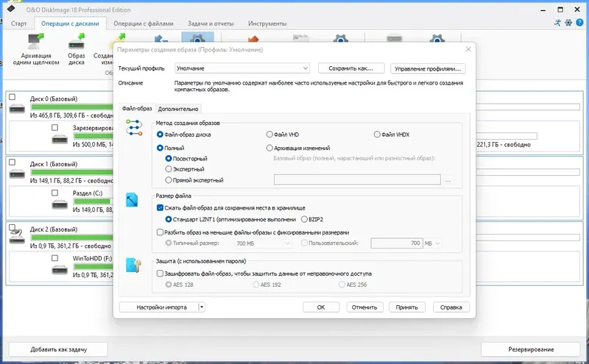Screen dimensions: 589x364
Task: Expand arrow next to 'Настройки импорта'
Action: click(x=201, y=307)
